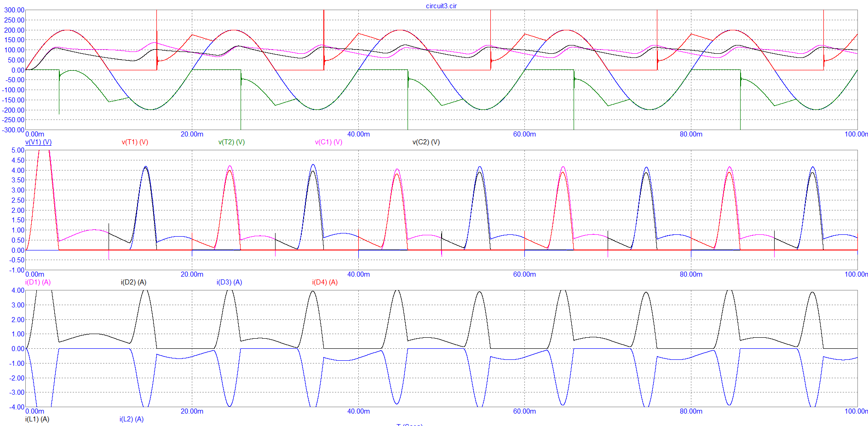
Task: Click the 3.50 value on diode current axis
Action: 18,180
